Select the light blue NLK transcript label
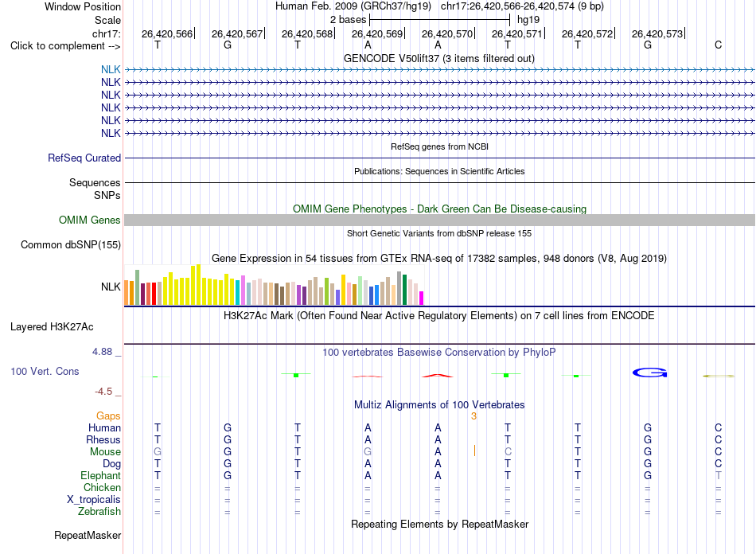The image size is (756, 554). pyautogui.click(x=111, y=69)
